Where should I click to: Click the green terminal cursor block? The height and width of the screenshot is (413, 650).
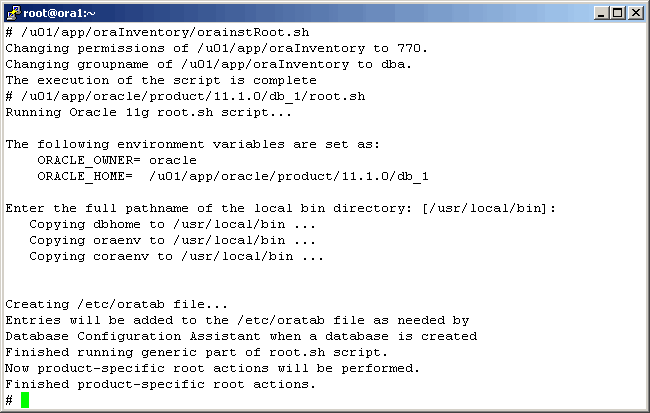click(26, 400)
